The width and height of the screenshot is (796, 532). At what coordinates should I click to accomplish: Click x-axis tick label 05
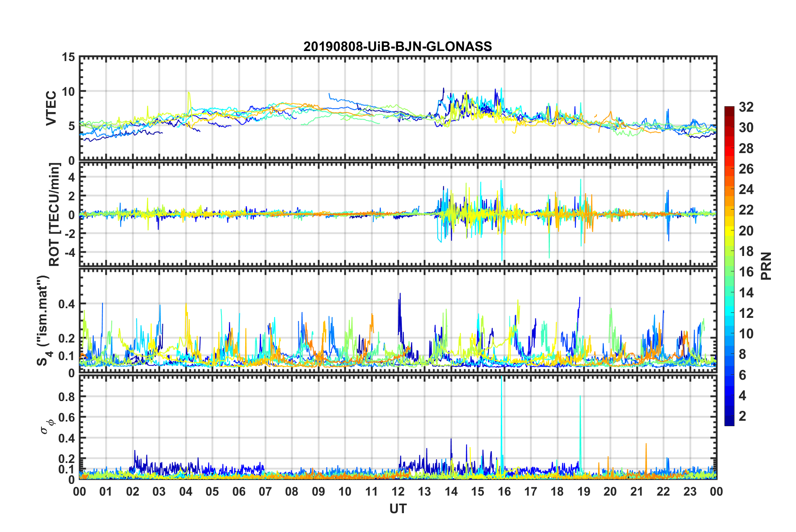coord(212,492)
